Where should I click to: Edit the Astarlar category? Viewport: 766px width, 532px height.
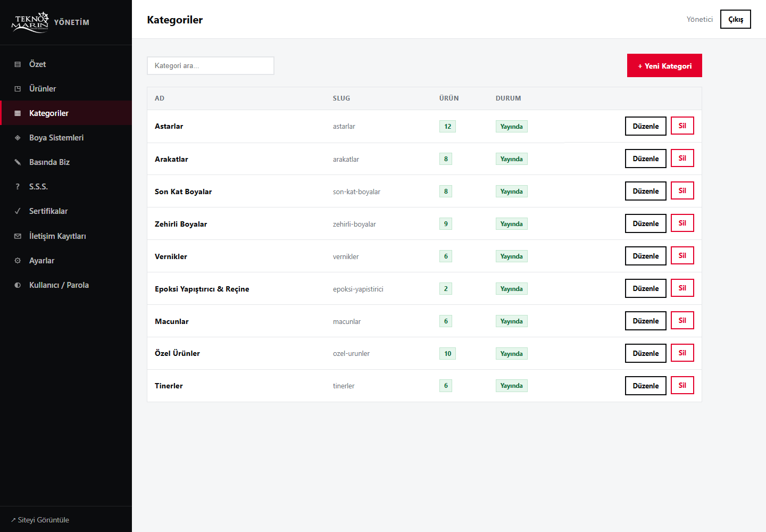click(x=646, y=126)
